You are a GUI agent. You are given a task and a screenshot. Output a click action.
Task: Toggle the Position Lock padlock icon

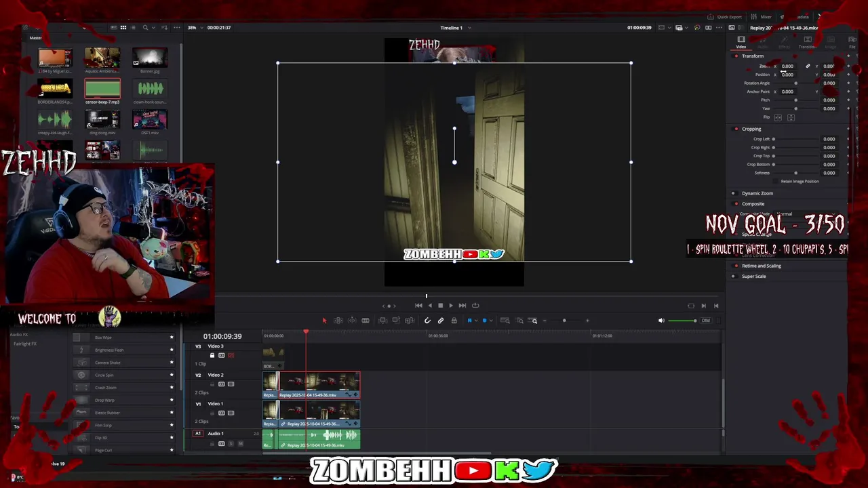pyautogui.click(x=454, y=321)
